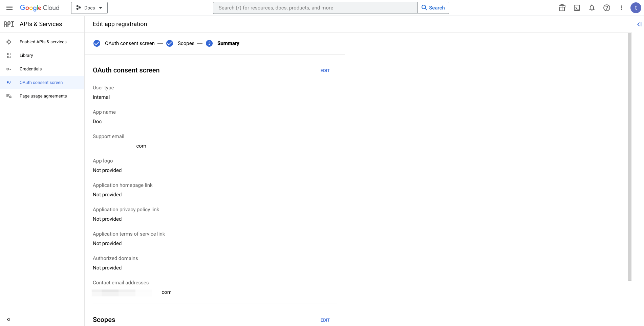Open the main navigation hamburger menu

(x=9, y=8)
